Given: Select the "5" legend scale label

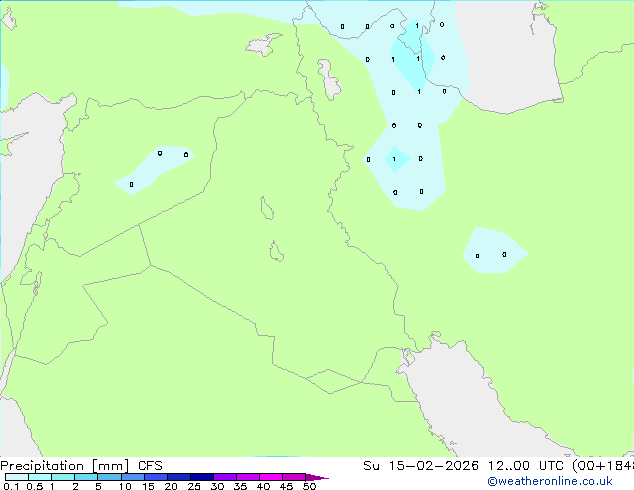Looking at the screenshot, I should (x=98, y=486).
